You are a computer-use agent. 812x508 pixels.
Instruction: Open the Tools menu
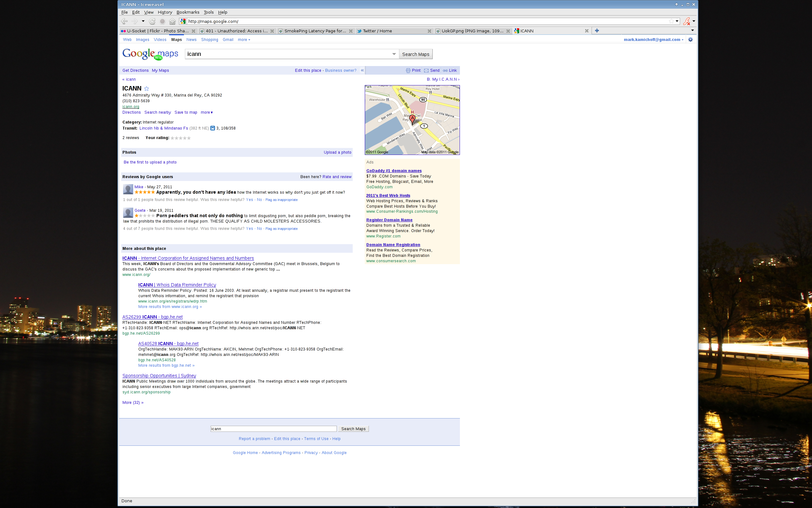pos(208,12)
